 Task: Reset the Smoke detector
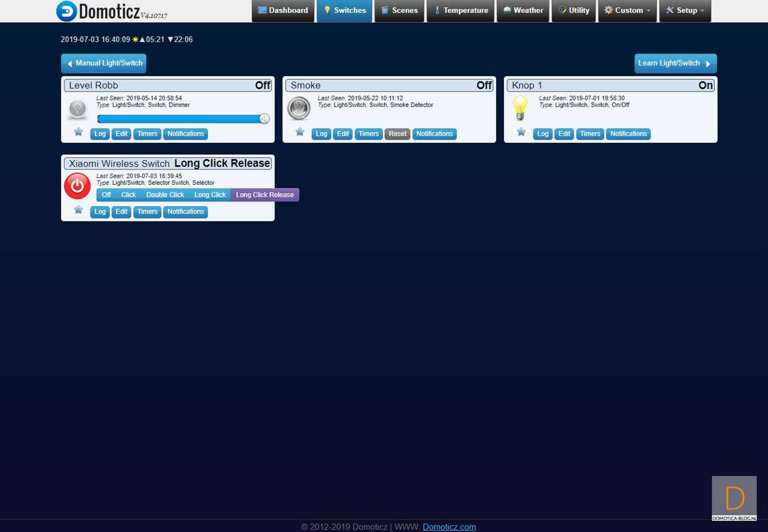pos(398,134)
